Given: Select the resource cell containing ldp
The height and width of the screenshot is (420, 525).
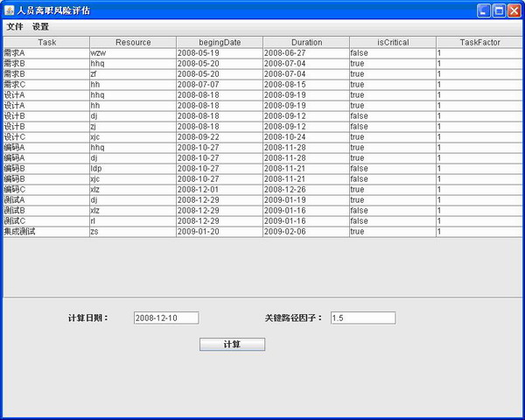Looking at the screenshot, I should point(133,169).
